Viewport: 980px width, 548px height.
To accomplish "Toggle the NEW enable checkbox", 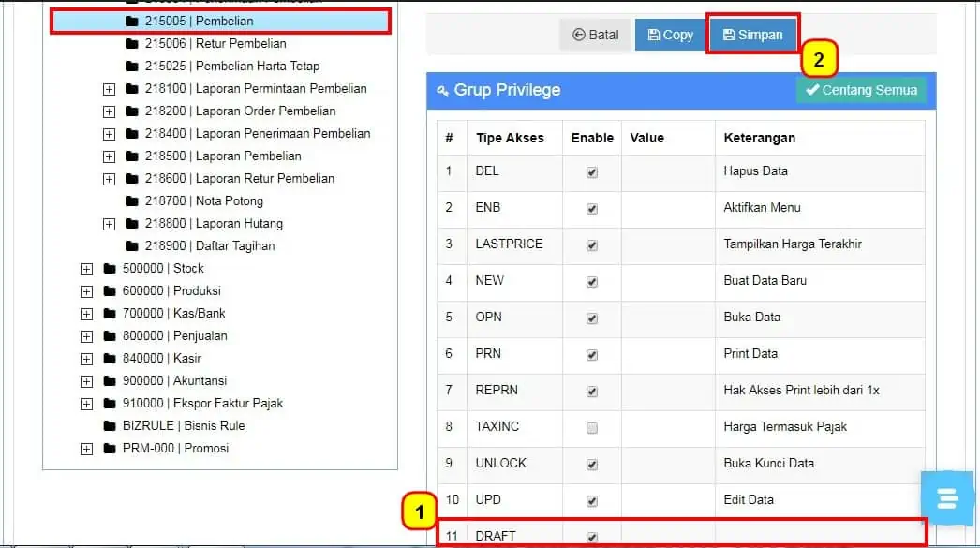I will (x=592, y=282).
